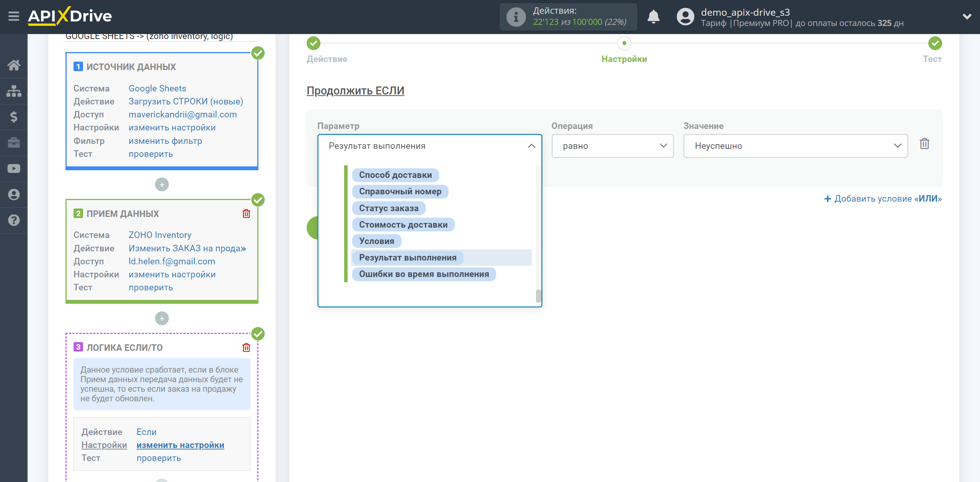Click the Тест step checkmark
Image resolution: width=980 pixels, height=482 pixels.
click(x=935, y=43)
